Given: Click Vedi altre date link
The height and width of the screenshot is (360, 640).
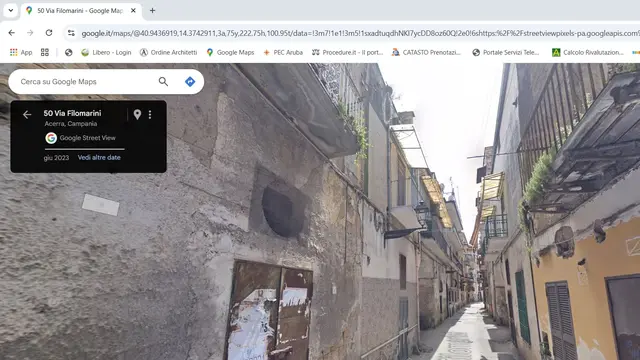Looking at the screenshot, I should point(99,158).
